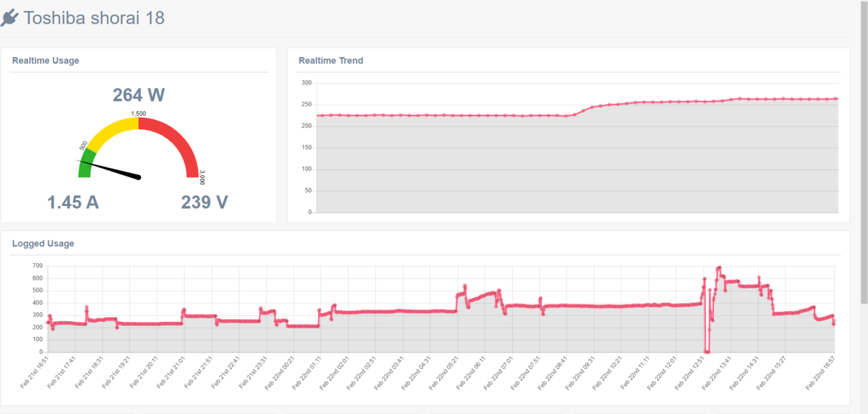Image resolution: width=868 pixels, height=414 pixels.
Task: Click the Realtime Usage panel heading
Action: (45, 60)
